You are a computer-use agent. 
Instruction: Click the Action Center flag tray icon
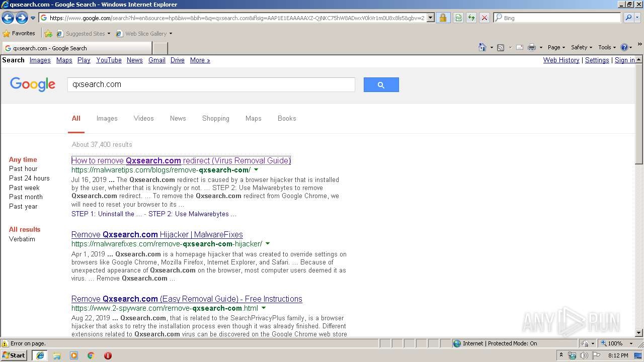click(596, 355)
